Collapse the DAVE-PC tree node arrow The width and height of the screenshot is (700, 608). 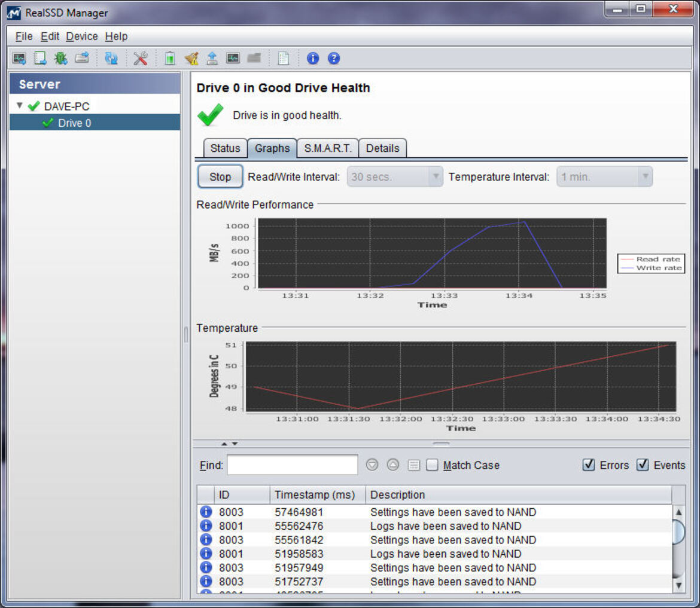(x=20, y=106)
